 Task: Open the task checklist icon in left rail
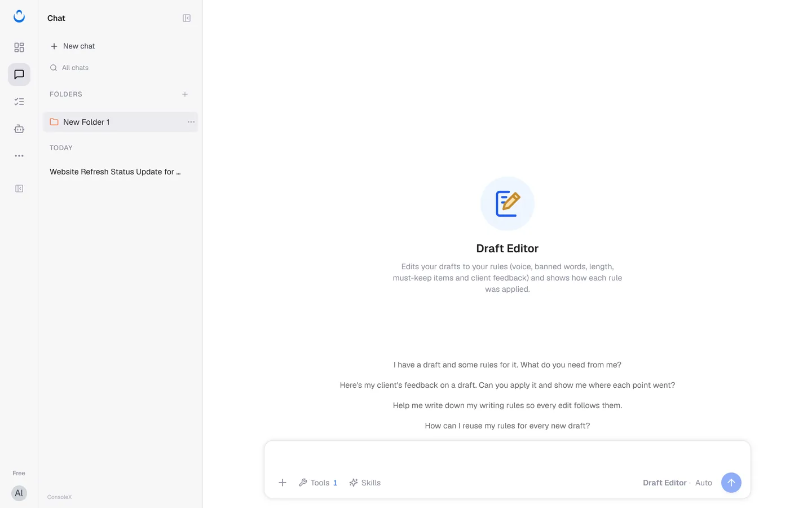(x=19, y=102)
